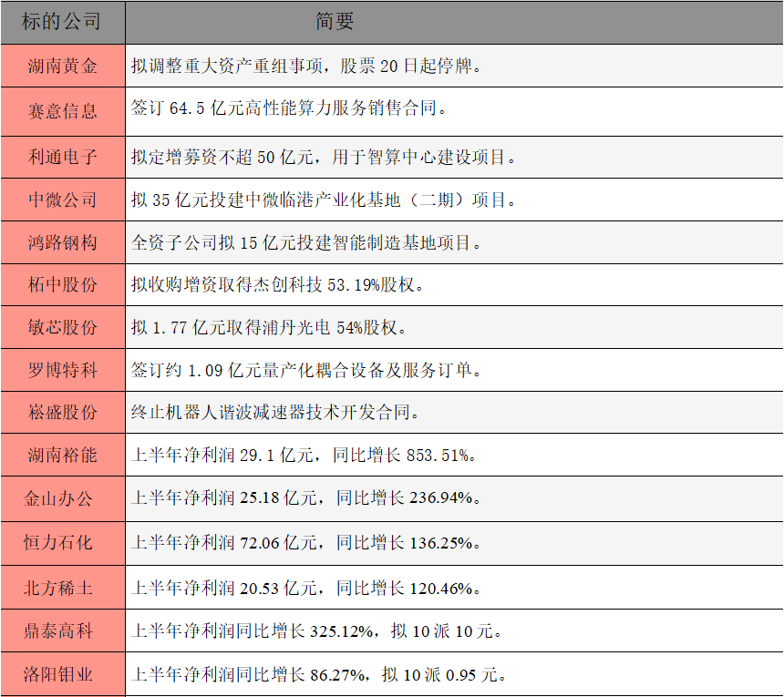This screenshot has width=784, height=697.
Task: Click summary with 增长325.12%，拟10派10元
Action: click(454, 630)
